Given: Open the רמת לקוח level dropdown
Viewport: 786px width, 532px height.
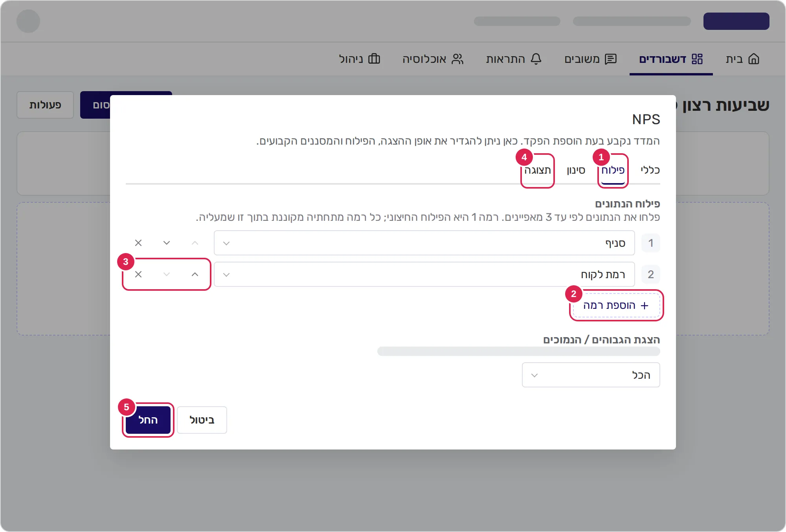Looking at the screenshot, I should [424, 274].
